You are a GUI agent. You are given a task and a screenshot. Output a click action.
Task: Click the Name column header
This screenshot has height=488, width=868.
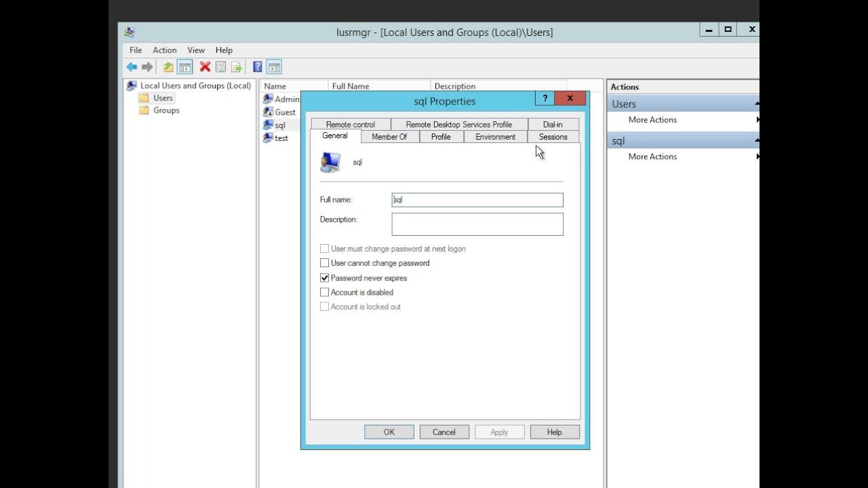(x=294, y=86)
